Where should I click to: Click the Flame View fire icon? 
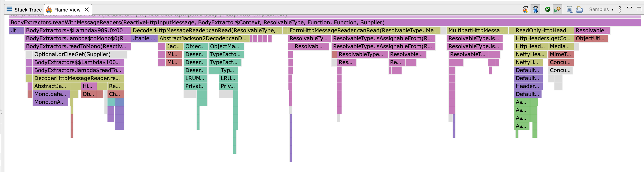pyautogui.click(x=49, y=10)
